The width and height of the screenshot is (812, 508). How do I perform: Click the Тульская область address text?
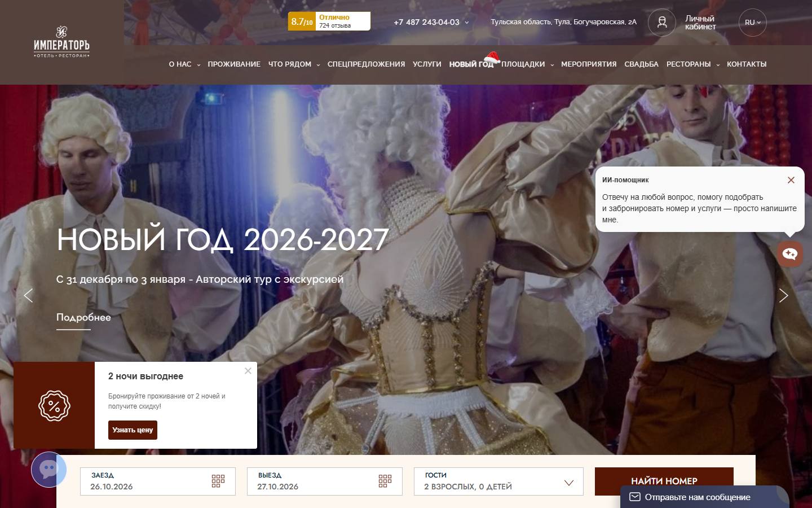point(563,22)
